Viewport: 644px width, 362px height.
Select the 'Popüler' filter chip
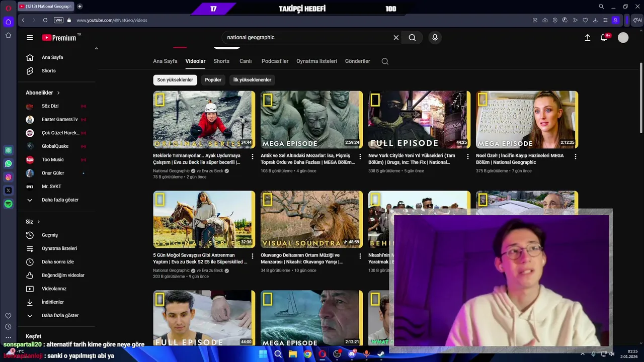213,80
